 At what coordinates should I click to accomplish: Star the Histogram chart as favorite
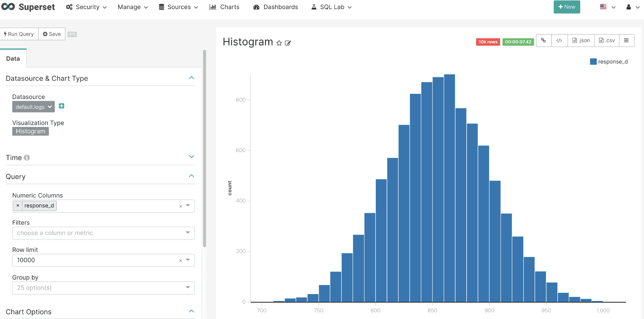pos(279,43)
